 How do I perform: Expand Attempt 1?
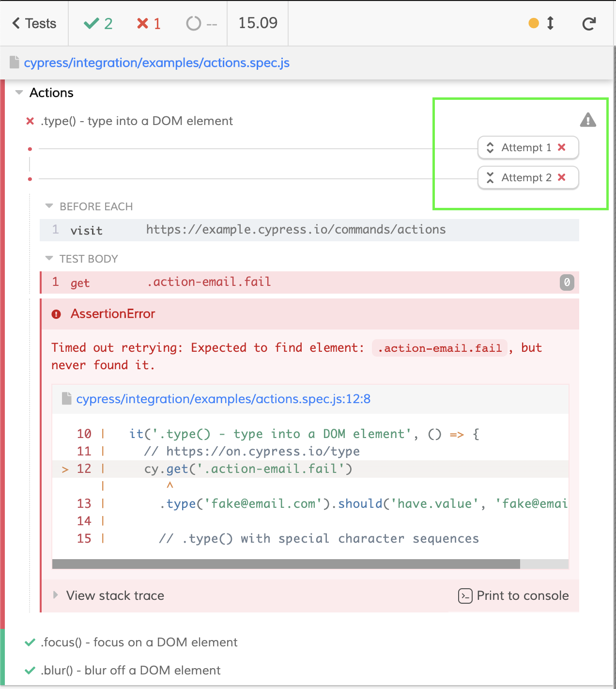point(528,147)
